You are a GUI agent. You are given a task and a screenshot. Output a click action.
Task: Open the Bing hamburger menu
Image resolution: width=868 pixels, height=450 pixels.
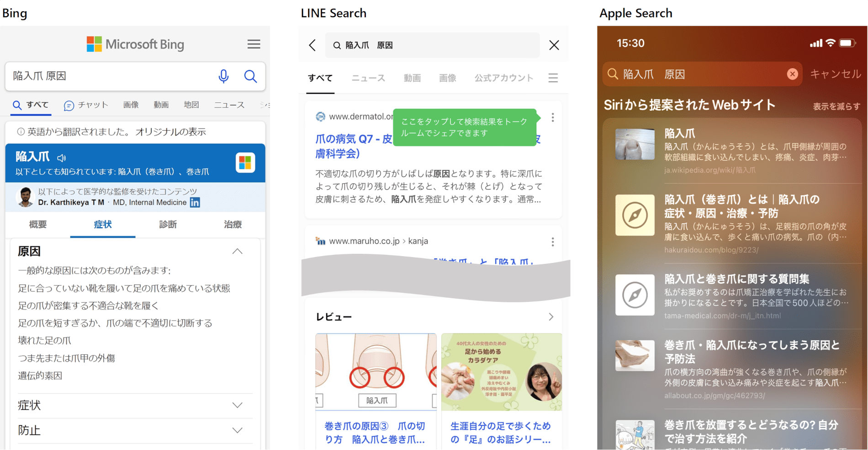(x=254, y=44)
